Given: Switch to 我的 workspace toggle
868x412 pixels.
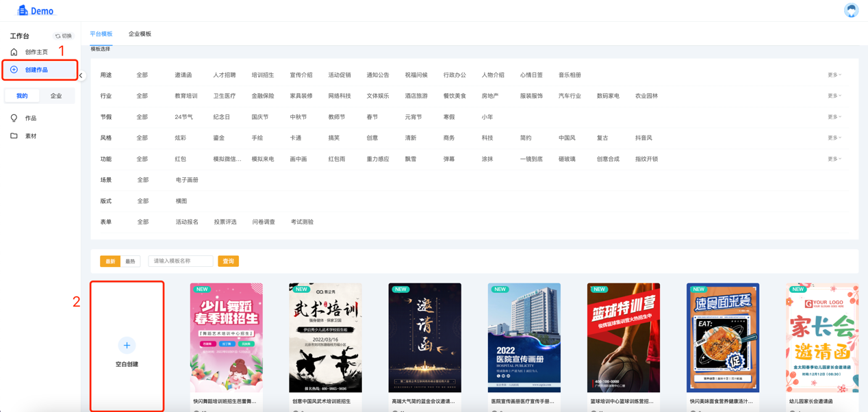Looking at the screenshot, I should click(22, 96).
